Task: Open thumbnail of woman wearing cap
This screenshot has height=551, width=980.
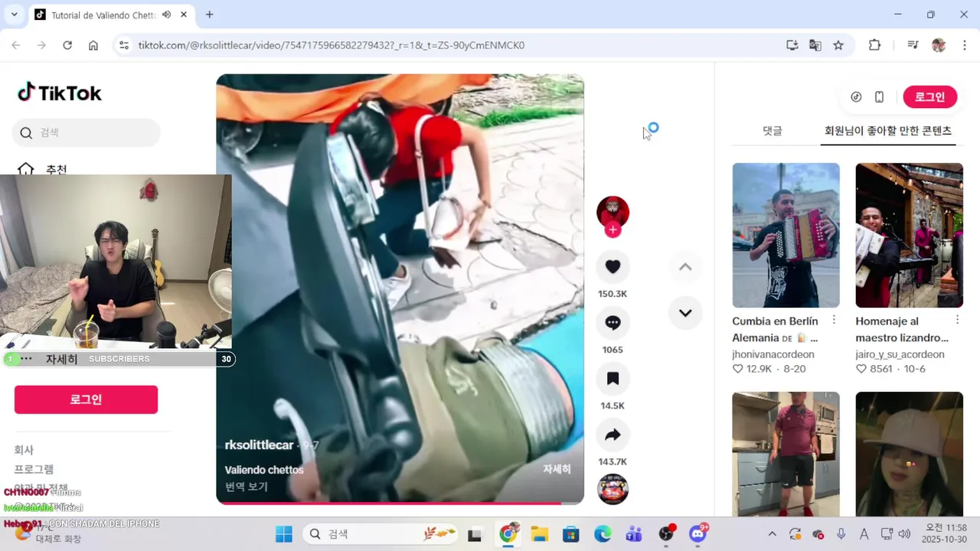Action: pos(909,454)
